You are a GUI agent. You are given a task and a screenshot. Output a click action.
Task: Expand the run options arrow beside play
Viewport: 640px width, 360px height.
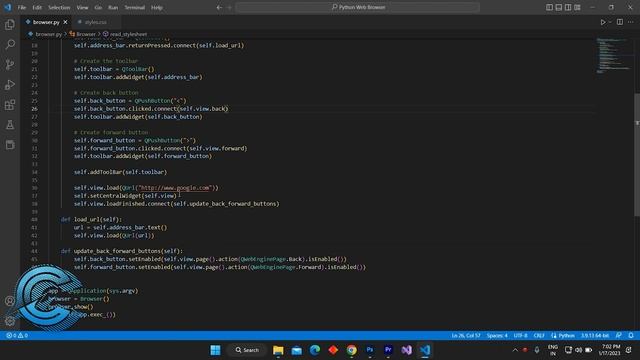point(610,22)
